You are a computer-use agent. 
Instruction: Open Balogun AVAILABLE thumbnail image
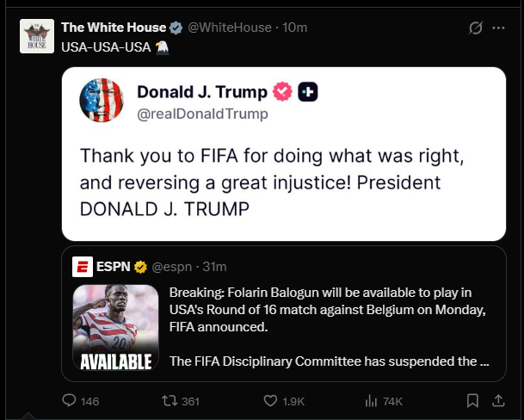point(115,327)
